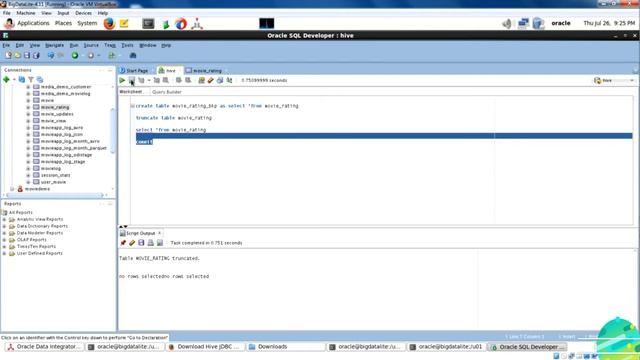
Task: Select the movie_view table in tree
Action: pyautogui.click(x=53, y=121)
